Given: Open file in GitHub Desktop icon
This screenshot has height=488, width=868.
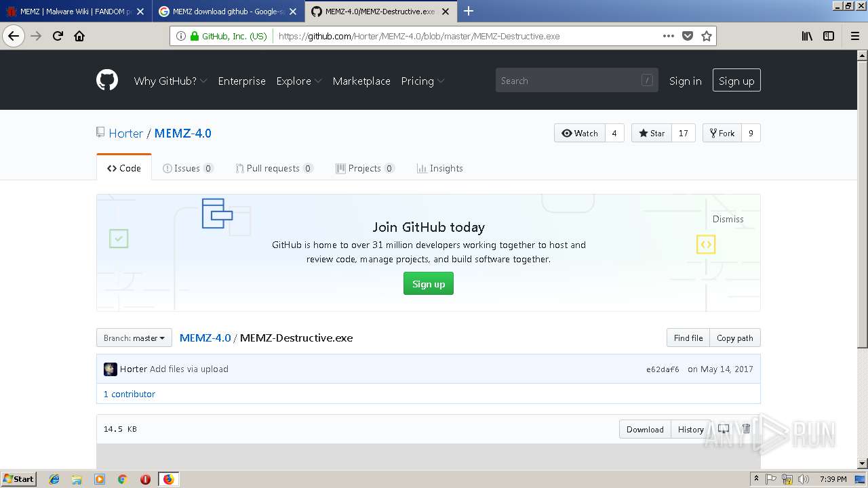Looking at the screenshot, I should point(724,429).
